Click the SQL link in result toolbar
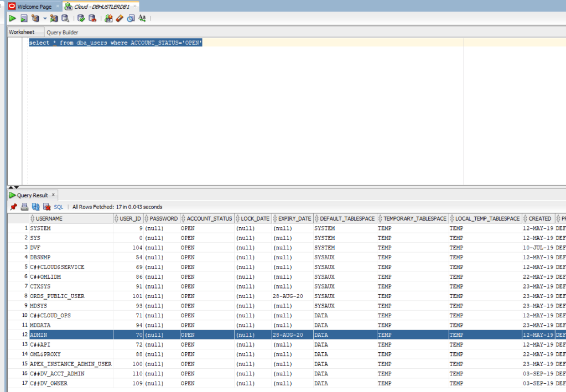Screen dimensions: 566x392 point(58,207)
